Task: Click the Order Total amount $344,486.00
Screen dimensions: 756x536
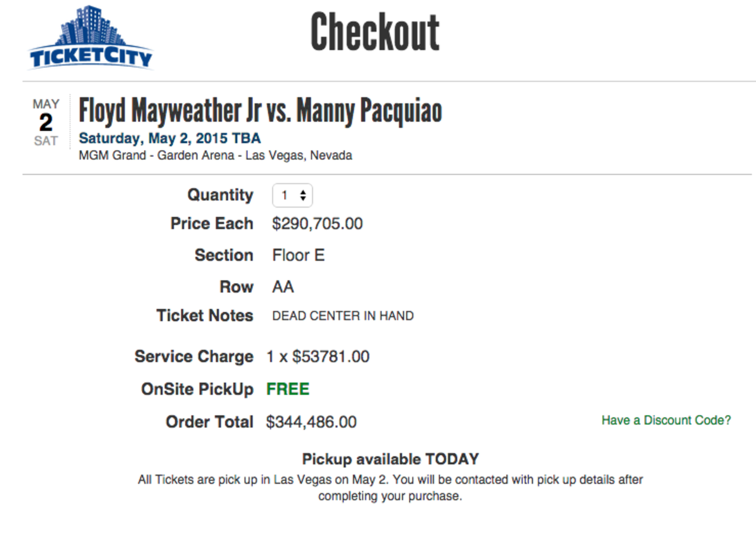Action: [311, 421]
